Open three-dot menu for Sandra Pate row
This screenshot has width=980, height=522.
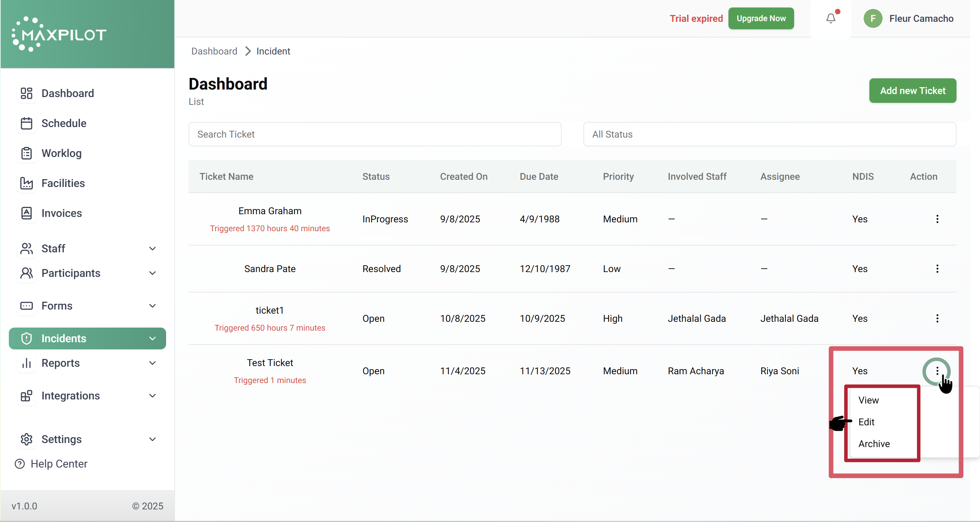click(x=937, y=269)
